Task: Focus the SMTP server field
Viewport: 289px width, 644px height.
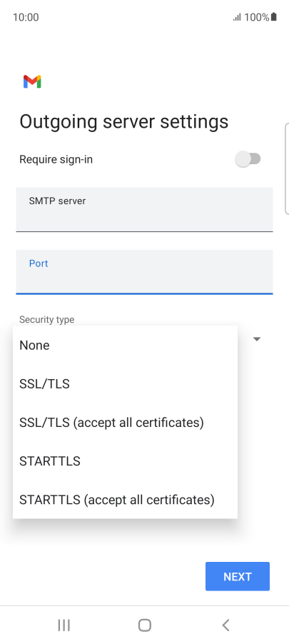Action: pyautogui.click(x=144, y=209)
